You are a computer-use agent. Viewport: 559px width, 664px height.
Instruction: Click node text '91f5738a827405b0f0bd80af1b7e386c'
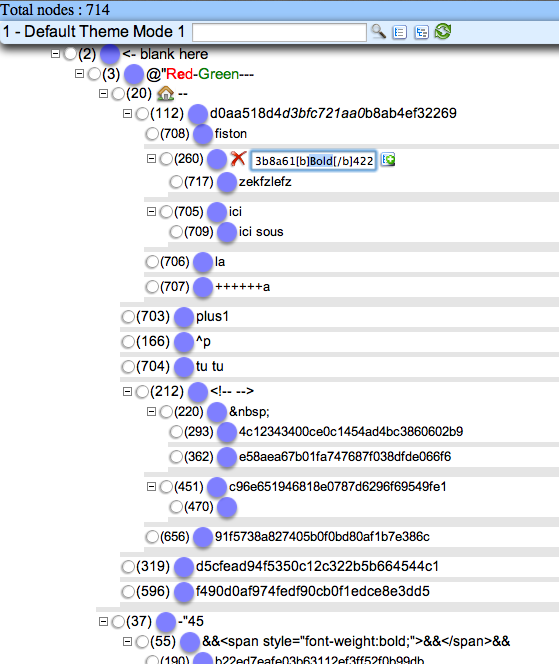tap(322, 537)
